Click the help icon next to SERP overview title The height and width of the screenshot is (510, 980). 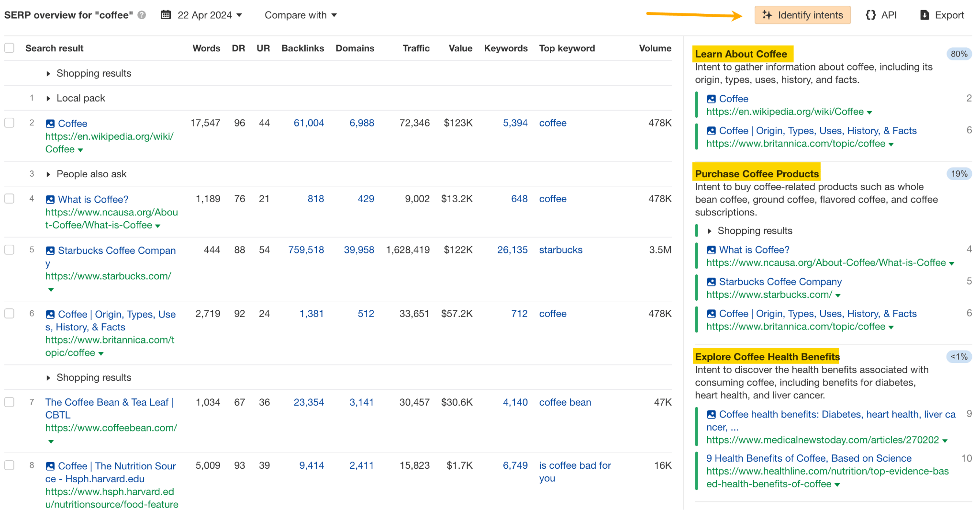pos(141,15)
